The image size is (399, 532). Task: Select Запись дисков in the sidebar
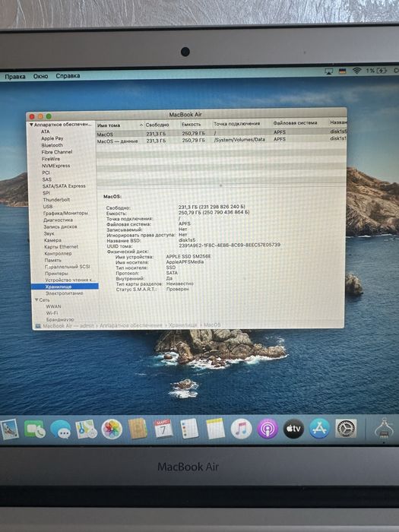60,226
